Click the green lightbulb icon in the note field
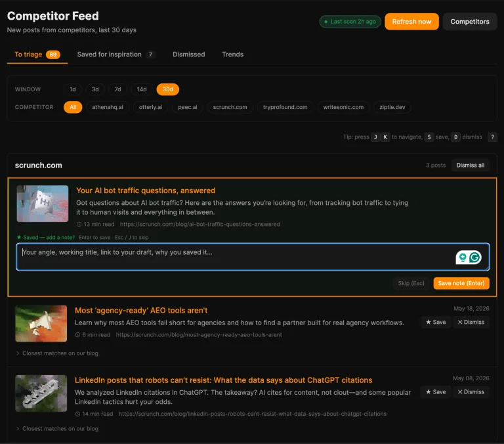 (x=463, y=257)
